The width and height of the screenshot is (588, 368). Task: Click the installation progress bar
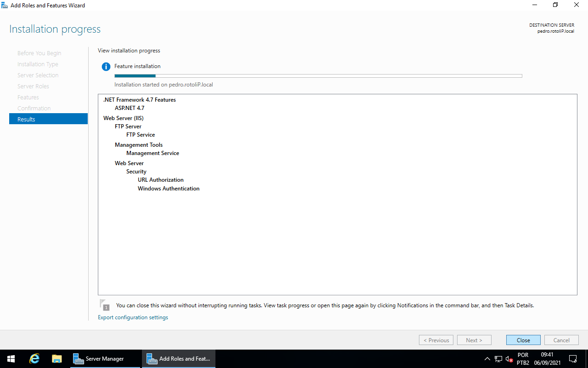tap(319, 75)
